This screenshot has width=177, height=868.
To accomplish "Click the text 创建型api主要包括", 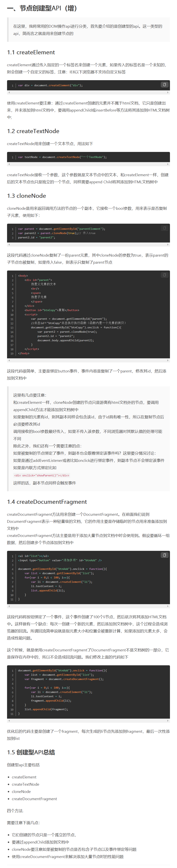I will pos(23,765).
